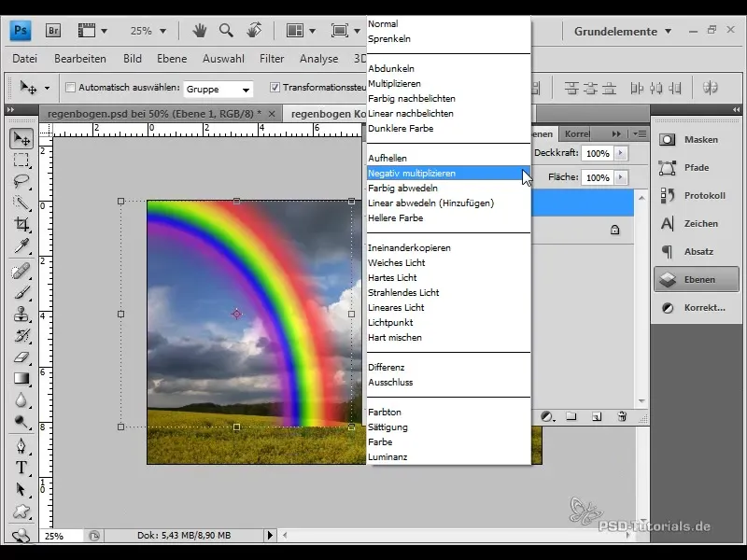Switch to regenbogen.psd document tab
The image size is (747, 560).
(x=155, y=114)
